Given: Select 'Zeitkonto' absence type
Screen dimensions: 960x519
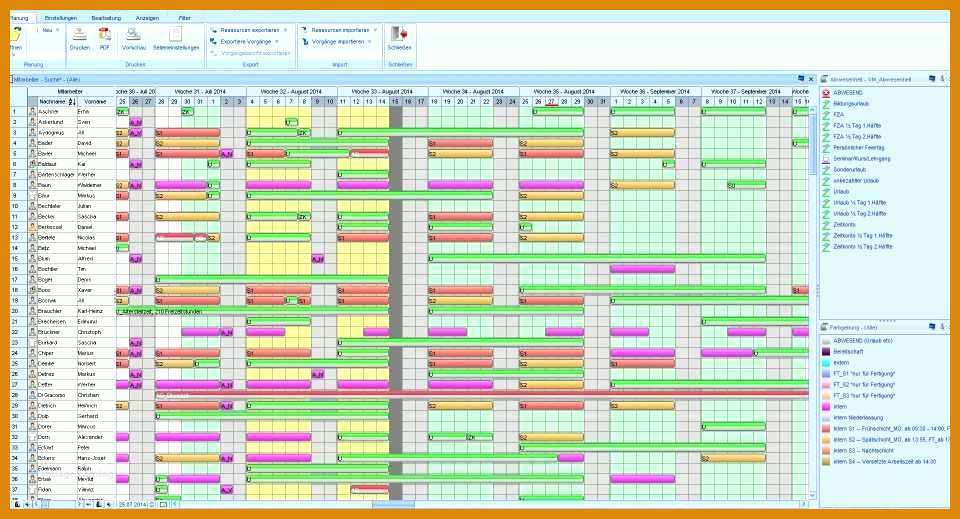Looking at the screenshot, I should [844, 225].
